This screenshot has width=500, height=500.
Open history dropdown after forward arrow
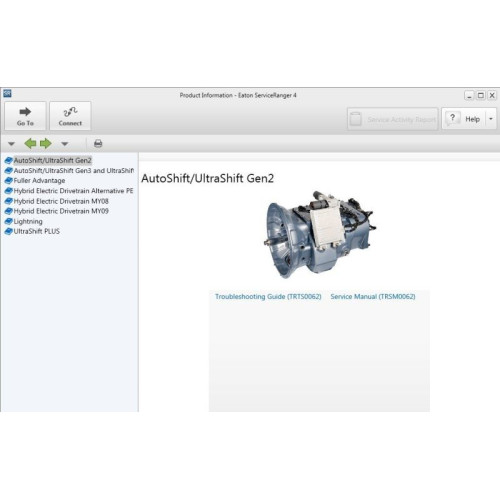[x=65, y=144]
